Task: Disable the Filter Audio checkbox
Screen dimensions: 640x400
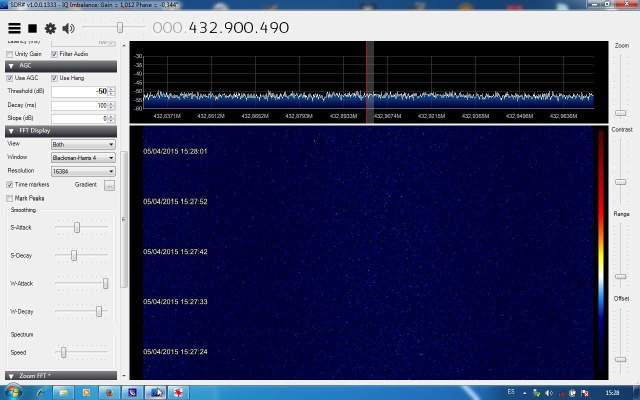Action: point(54,53)
